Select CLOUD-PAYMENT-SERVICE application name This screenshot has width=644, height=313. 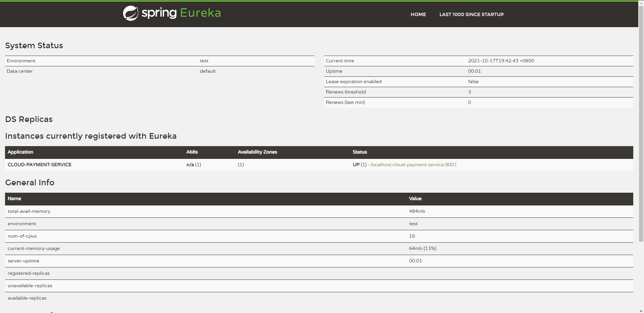(40, 165)
